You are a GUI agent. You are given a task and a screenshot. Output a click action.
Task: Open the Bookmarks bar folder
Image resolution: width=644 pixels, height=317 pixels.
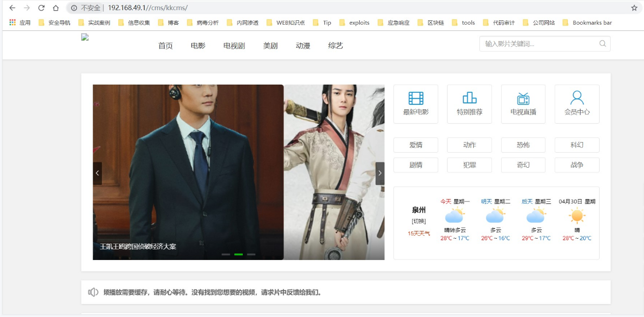pyautogui.click(x=588, y=23)
